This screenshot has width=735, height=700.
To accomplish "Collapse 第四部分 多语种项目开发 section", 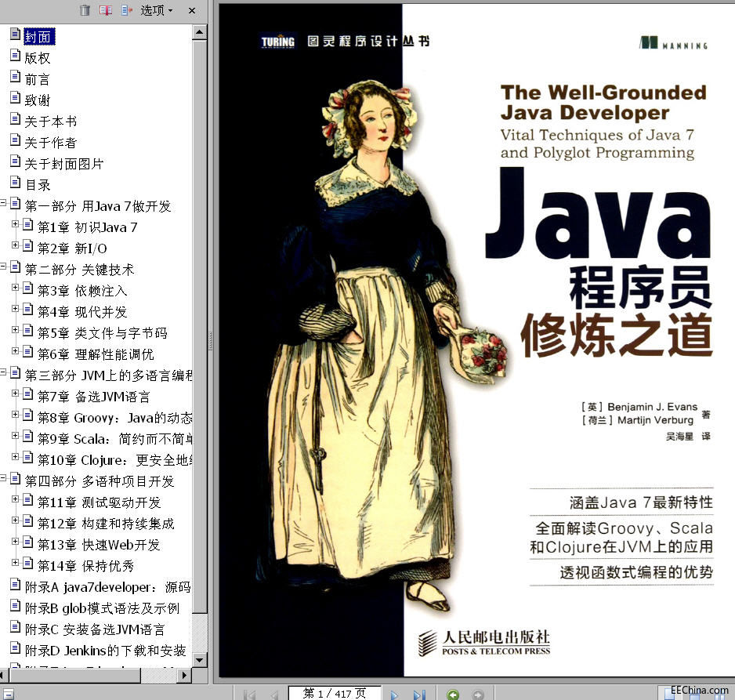I will coord(3,477).
